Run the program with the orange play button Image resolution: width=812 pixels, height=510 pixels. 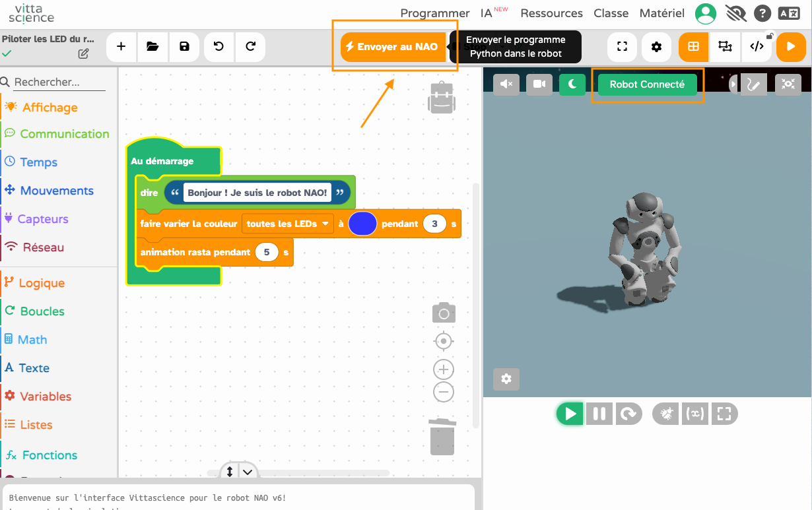(x=791, y=47)
